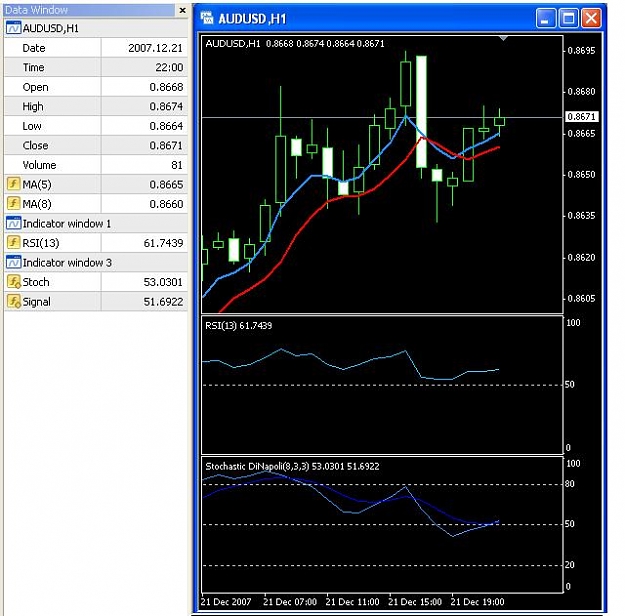The height and width of the screenshot is (616, 625).
Task: Click the MA(8) indicator icon
Action: tap(14, 204)
